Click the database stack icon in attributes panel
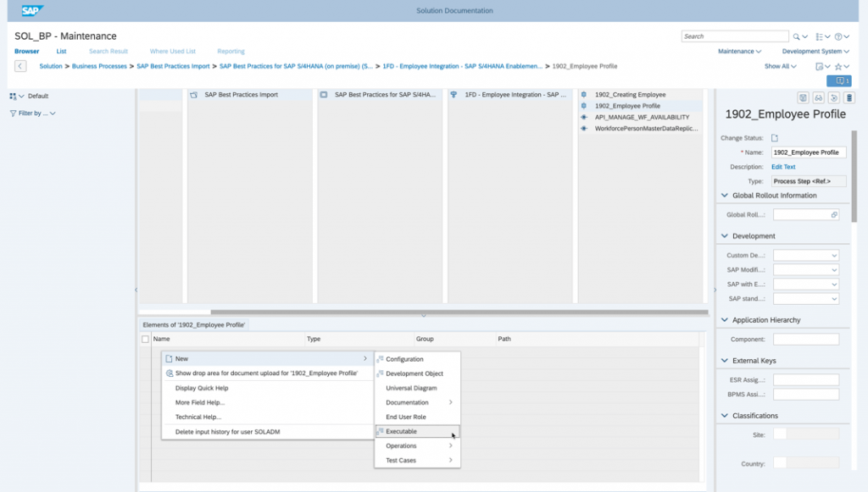This screenshot has width=868, height=492. pos(849,98)
